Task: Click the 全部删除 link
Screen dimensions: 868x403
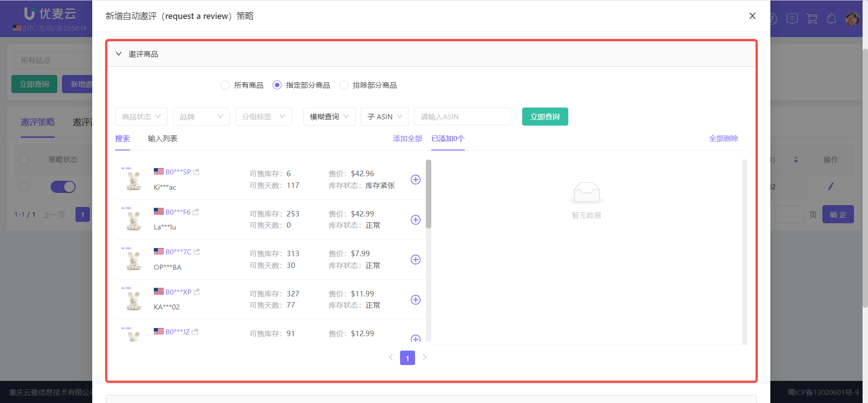Action: [x=723, y=139]
